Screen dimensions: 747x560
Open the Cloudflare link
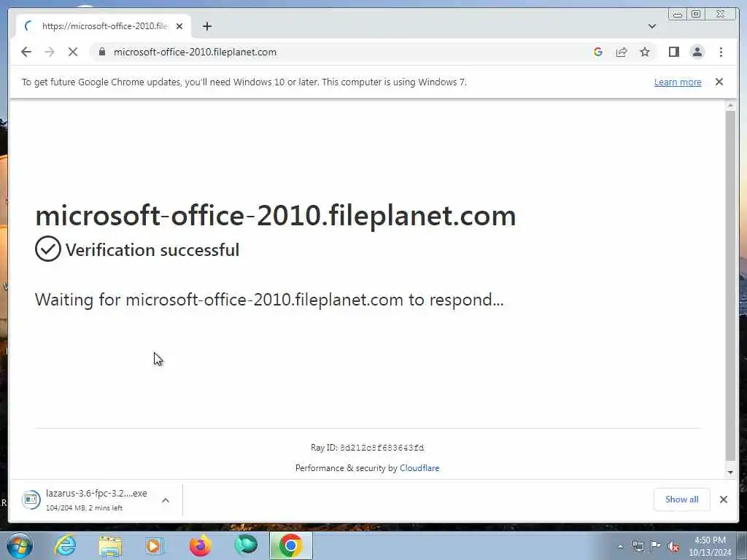click(419, 468)
